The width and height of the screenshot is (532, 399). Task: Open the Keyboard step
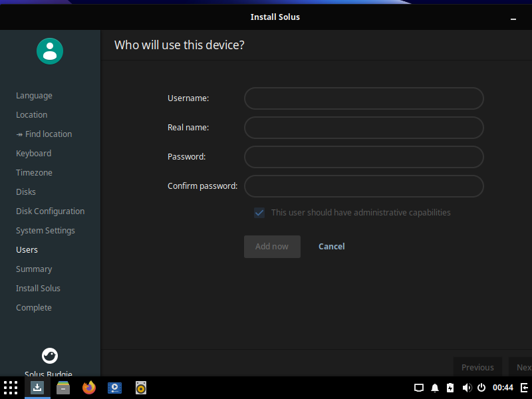click(34, 154)
